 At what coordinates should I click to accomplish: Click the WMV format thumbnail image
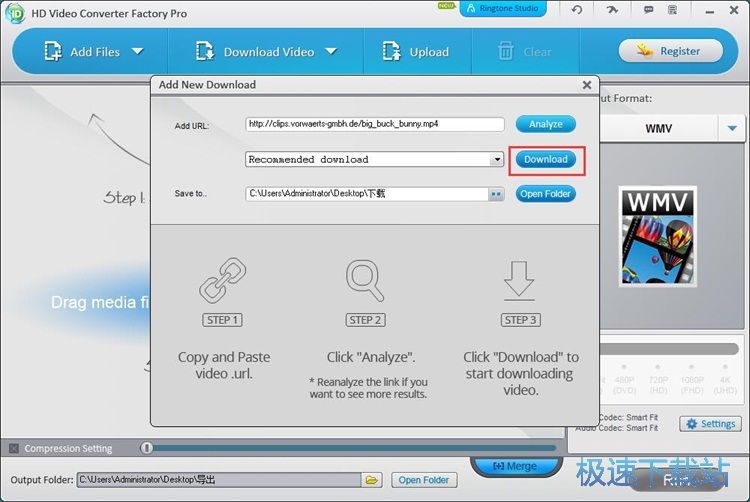[x=657, y=237]
